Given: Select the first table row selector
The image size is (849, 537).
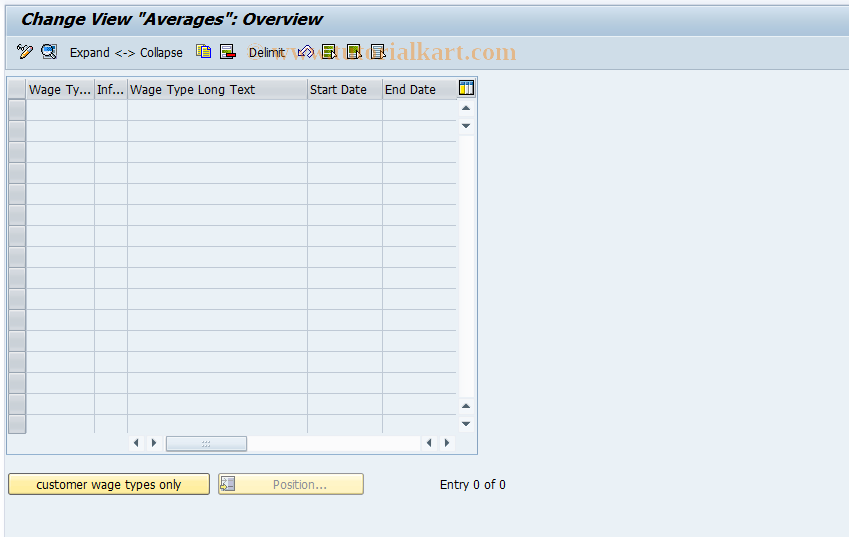Looking at the screenshot, I should [17, 110].
